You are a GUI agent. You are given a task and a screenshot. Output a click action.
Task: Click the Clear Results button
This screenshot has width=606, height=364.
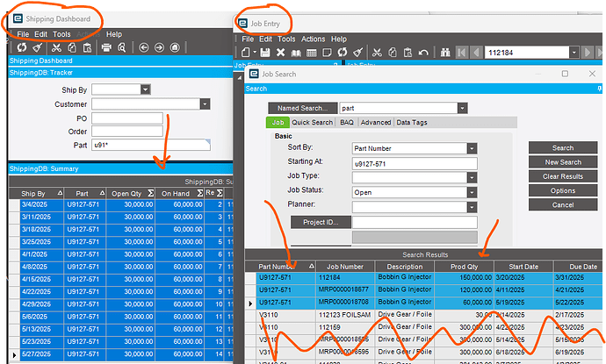(x=563, y=176)
